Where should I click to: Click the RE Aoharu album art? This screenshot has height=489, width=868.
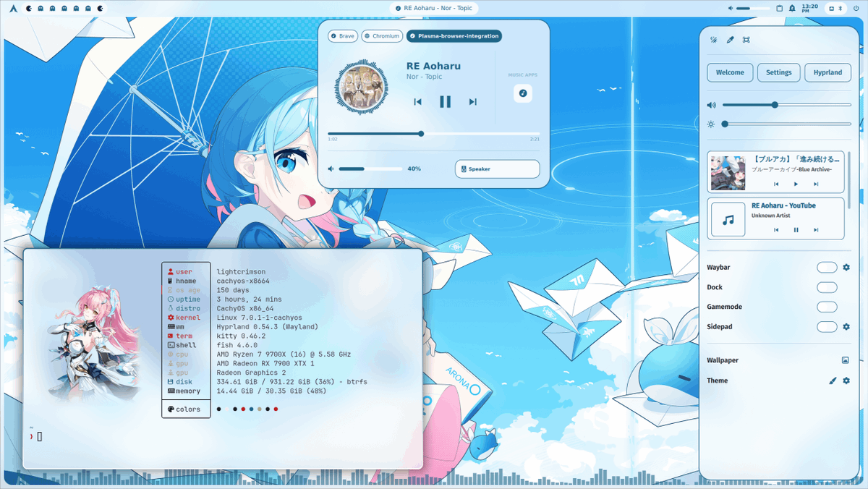(x=362, y=86)
